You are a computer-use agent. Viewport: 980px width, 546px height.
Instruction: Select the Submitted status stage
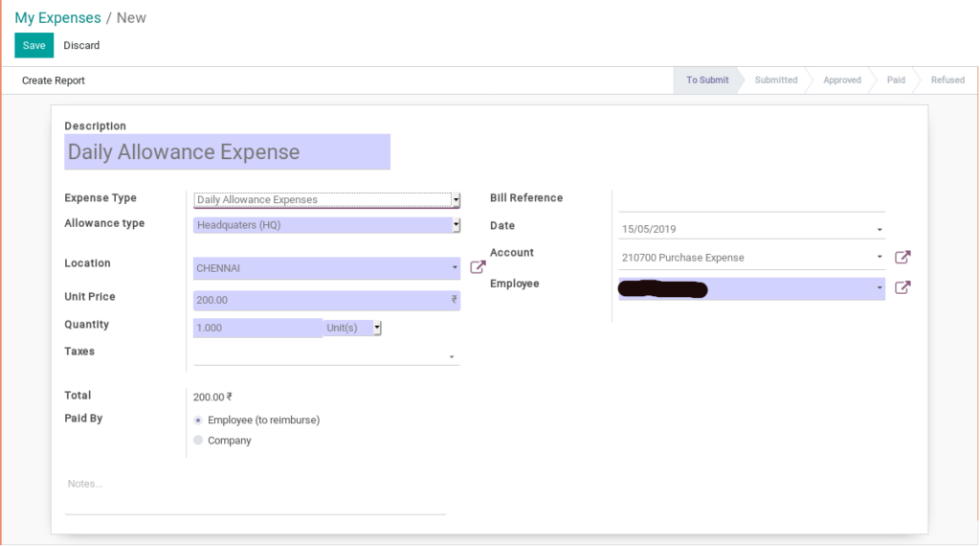coord(775,80)
